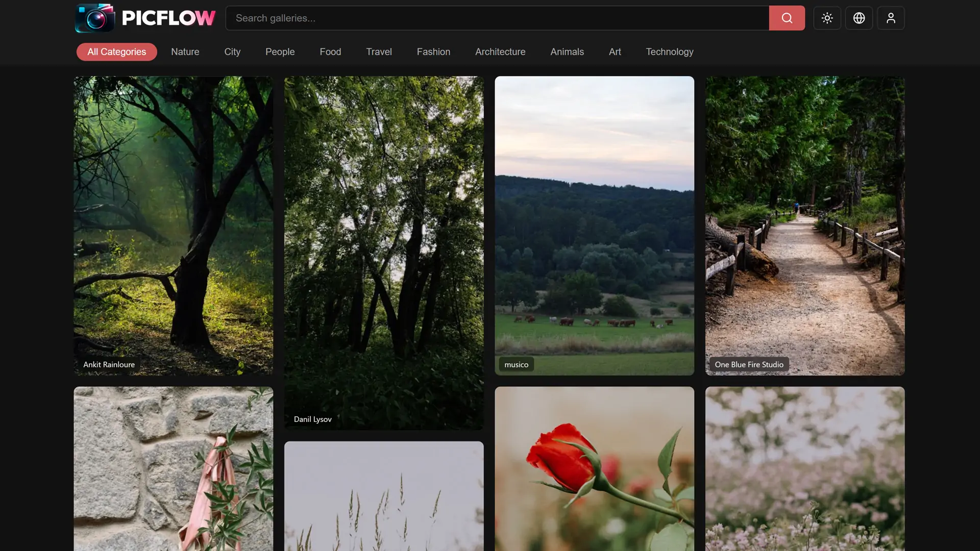980x551 pixels.
Task: Click the One Blue Fire Studio label
Action: [749, 364]
